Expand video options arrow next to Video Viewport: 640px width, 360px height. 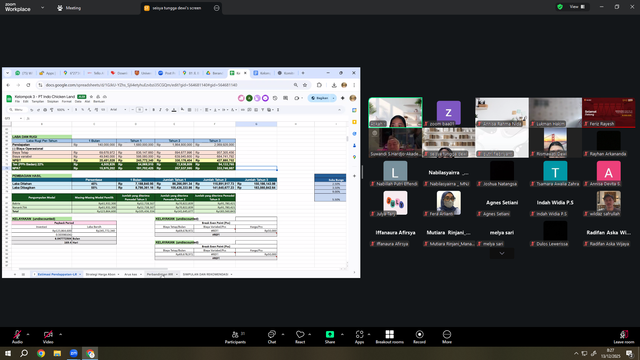[60, 334]
